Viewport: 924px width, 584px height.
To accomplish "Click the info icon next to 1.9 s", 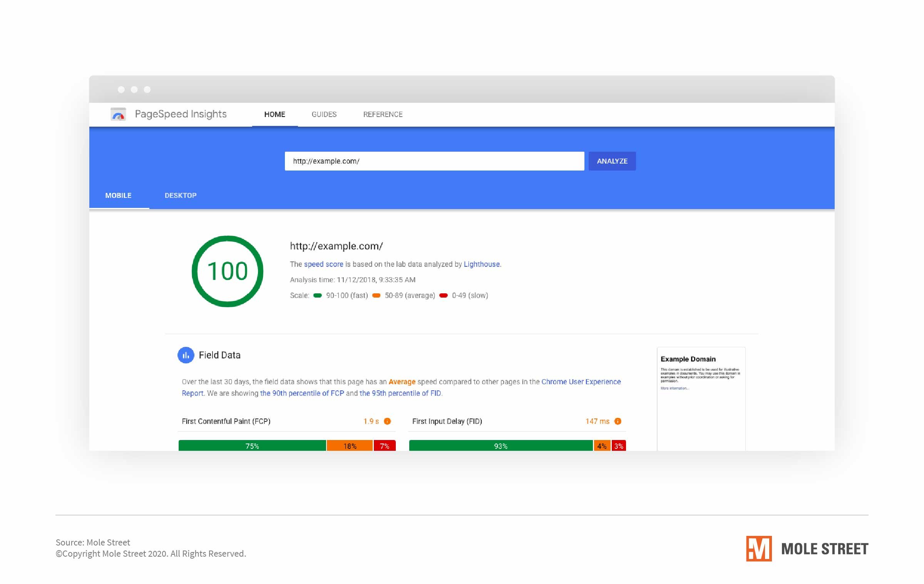I will [387, 421].
